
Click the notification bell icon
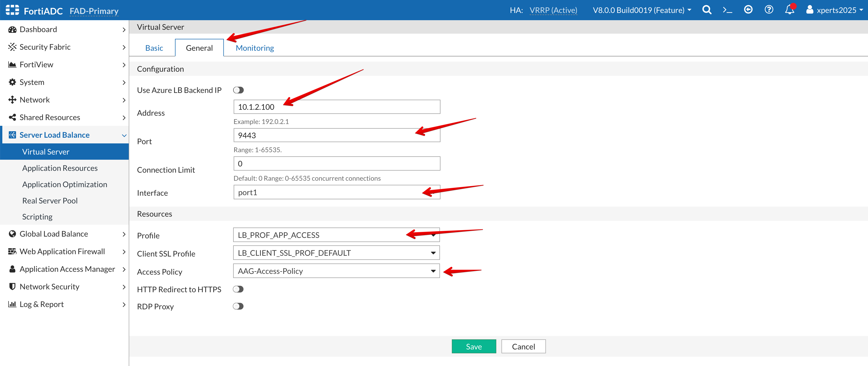[789, 10]
